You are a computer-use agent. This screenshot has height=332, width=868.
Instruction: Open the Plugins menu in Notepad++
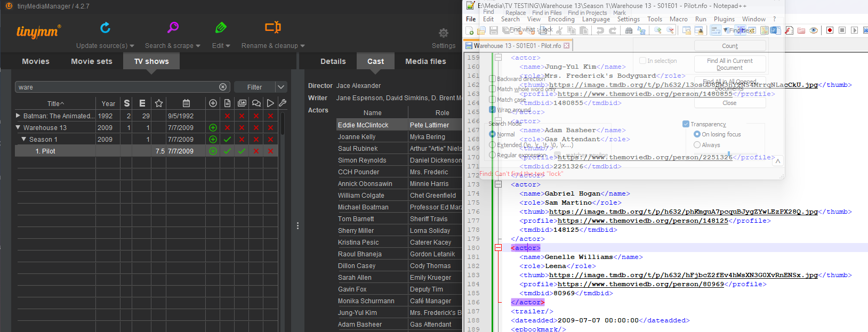point(724,19)
